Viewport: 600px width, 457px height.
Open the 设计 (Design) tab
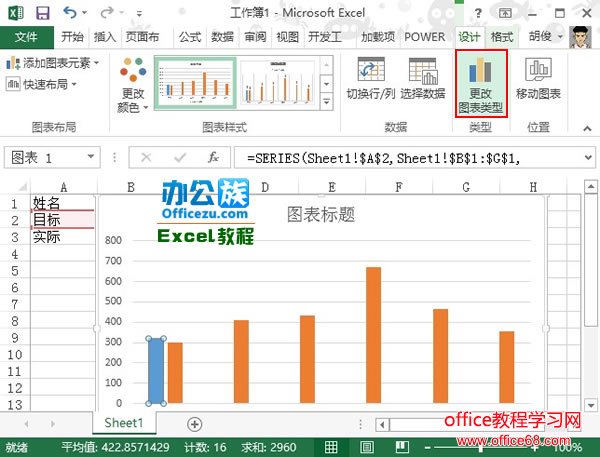[469, 37]
